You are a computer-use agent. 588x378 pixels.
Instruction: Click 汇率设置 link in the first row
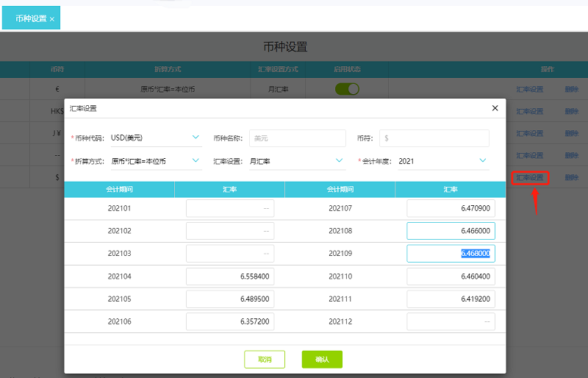(x=530, y=89)
